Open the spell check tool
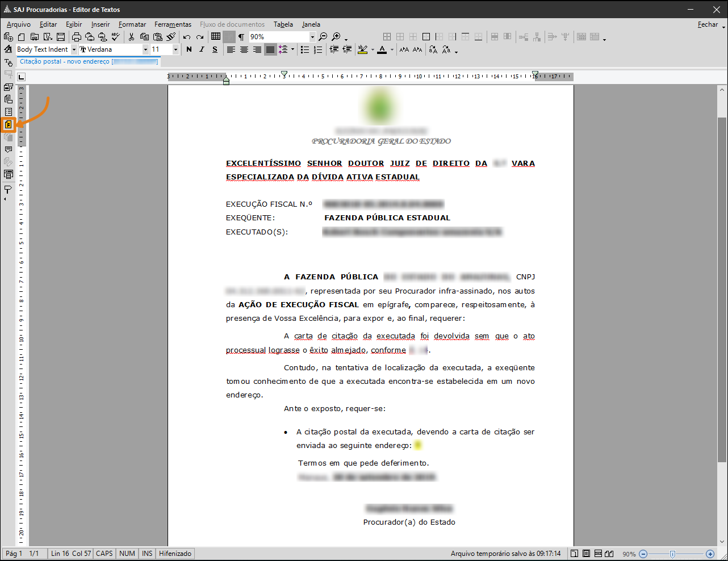 click(115, 36)
